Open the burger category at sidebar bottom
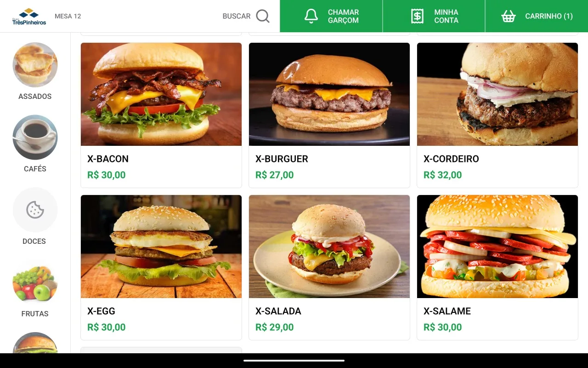This screenshot has width=588, height=368. 35,343
